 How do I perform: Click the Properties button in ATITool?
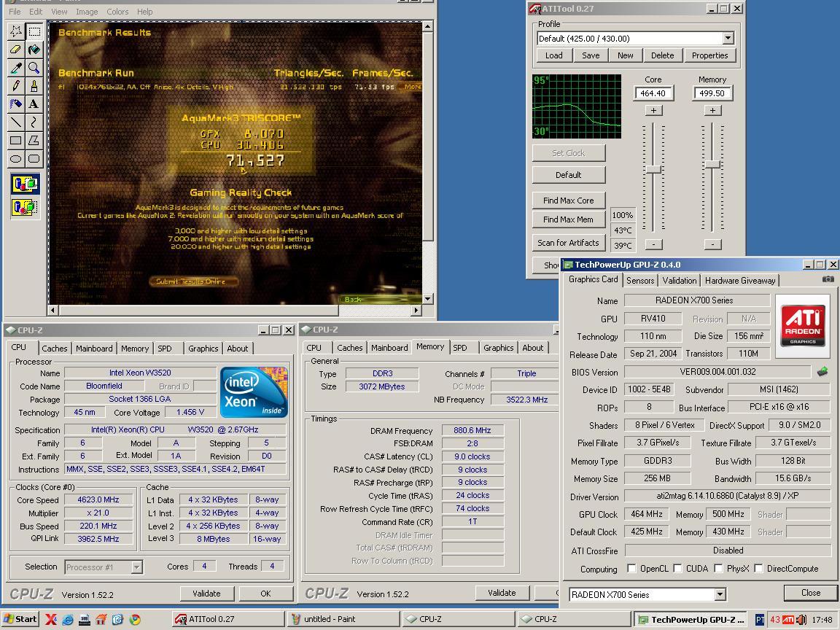[709, 55]
